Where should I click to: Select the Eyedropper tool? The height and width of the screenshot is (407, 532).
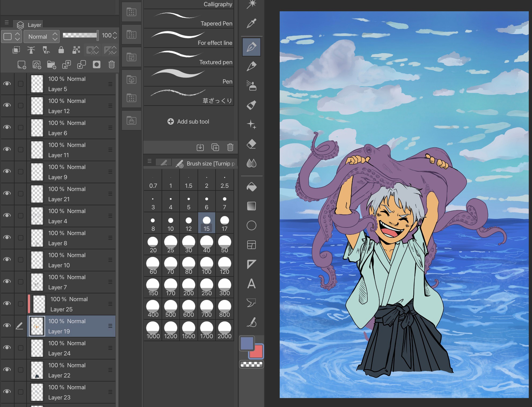(x=252, y=23)
